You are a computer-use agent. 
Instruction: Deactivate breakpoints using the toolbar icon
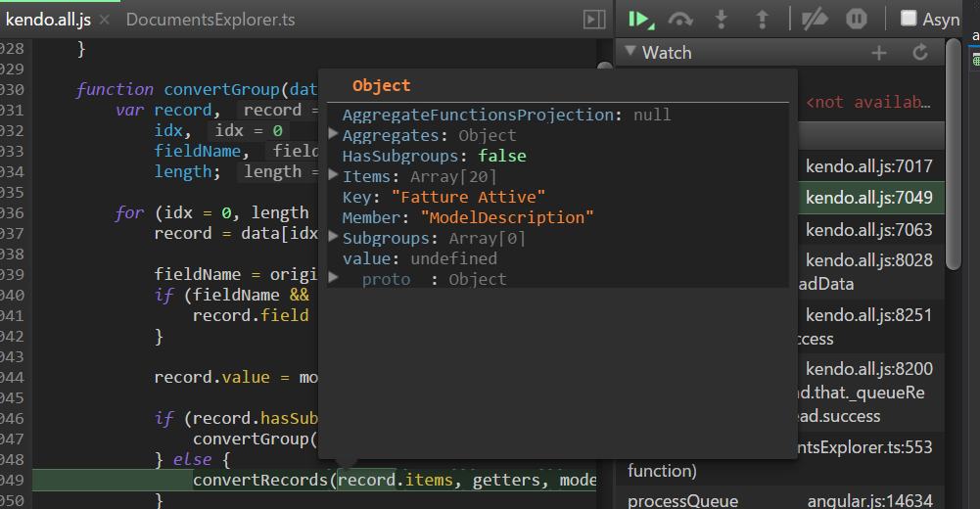click(x=815, y=19)
